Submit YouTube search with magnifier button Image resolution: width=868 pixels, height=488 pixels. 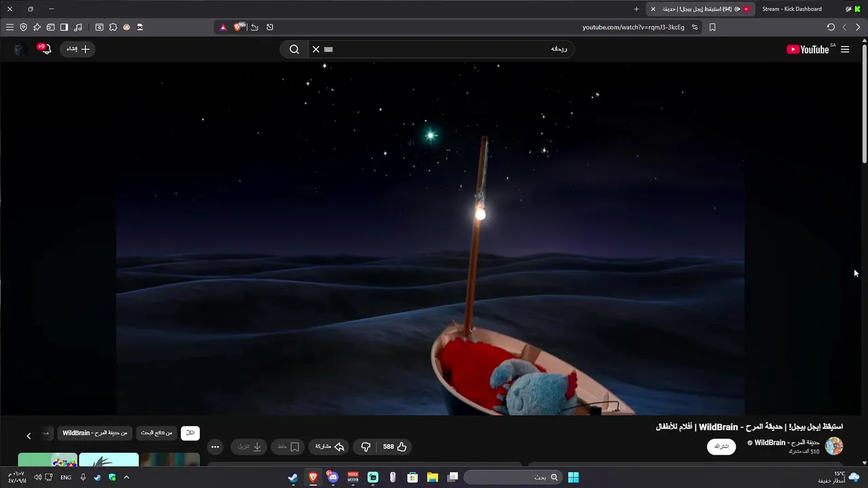[294, 49]
